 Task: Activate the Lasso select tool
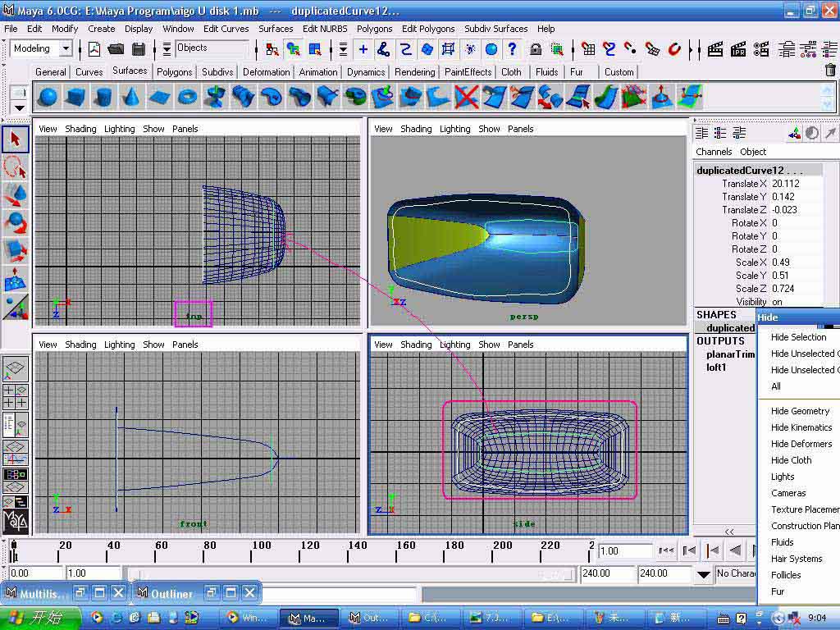[15, 167]
